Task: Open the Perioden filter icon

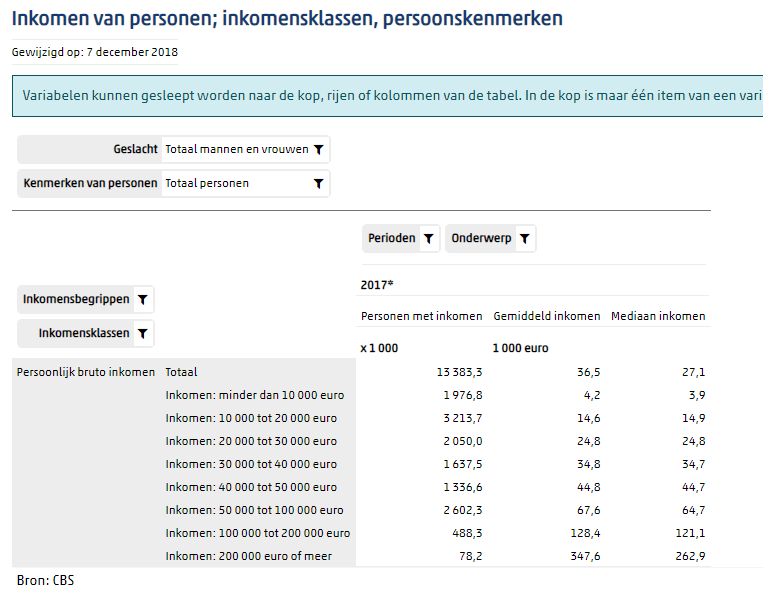Action: (x=428, y=239)
